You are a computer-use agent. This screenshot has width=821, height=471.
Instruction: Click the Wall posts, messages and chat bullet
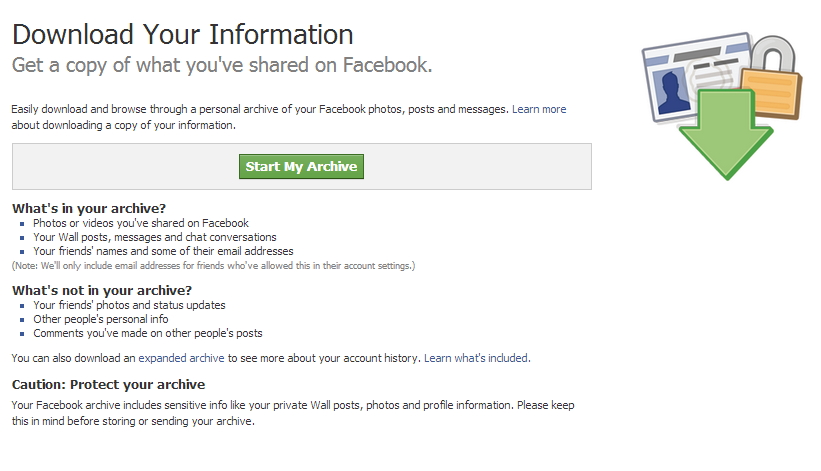pyautogui.click(x=154, y=237)
